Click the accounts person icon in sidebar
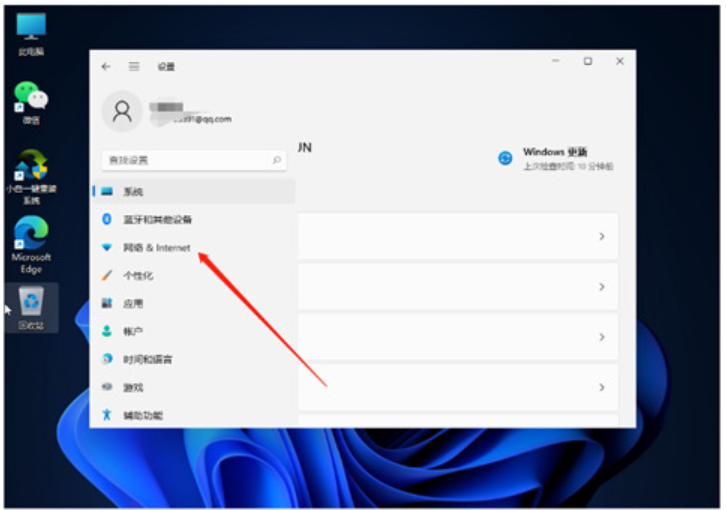 coord(107,331)
